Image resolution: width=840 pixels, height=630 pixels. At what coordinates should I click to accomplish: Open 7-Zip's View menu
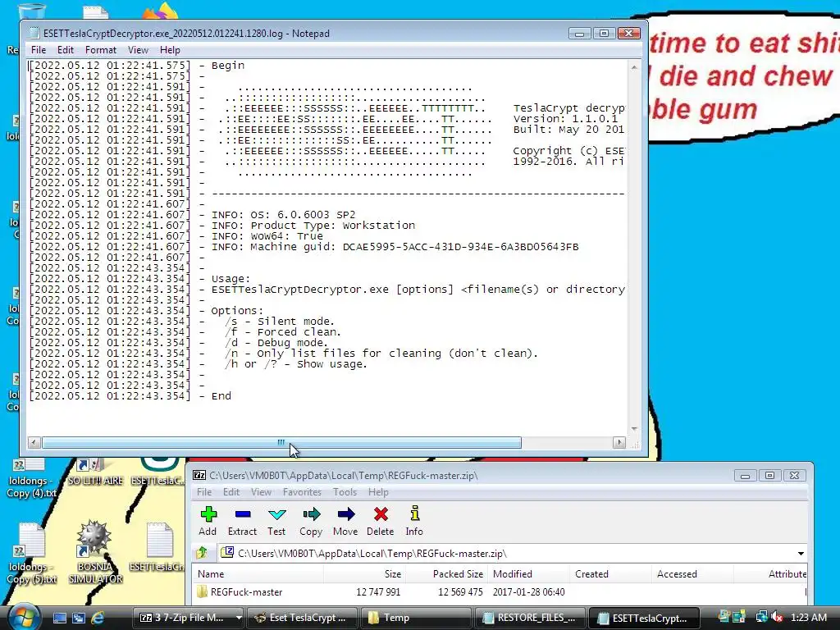click(x=261, y=492)
